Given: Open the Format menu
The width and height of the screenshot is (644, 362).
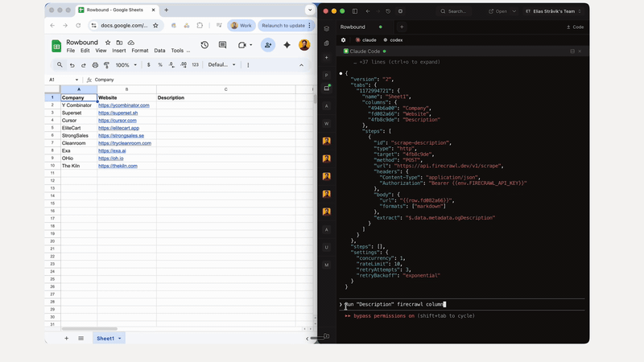Looking at the screenshot, I should (140, 51).
